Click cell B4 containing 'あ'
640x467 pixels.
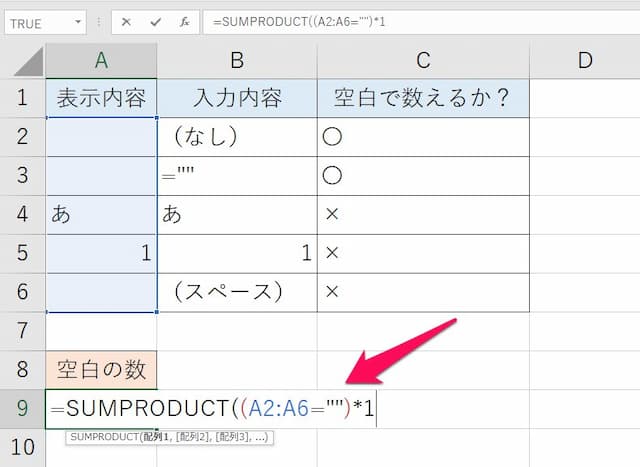tap(237, 214)
